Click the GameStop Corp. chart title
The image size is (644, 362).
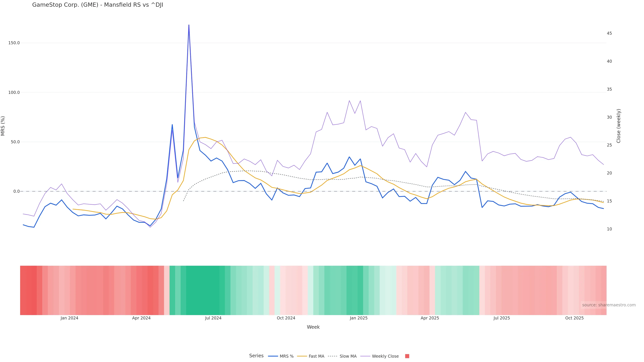coord(97,5)
